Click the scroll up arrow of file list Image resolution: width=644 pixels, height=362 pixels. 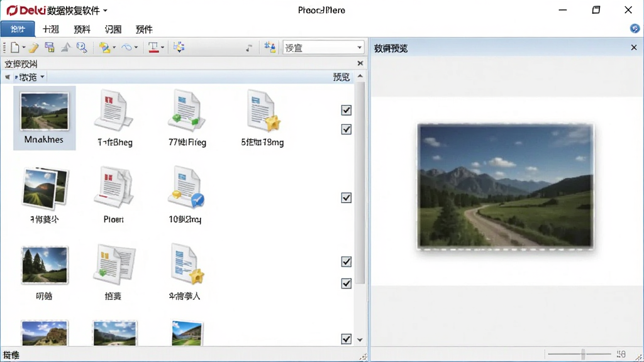[x=360, y=76]
